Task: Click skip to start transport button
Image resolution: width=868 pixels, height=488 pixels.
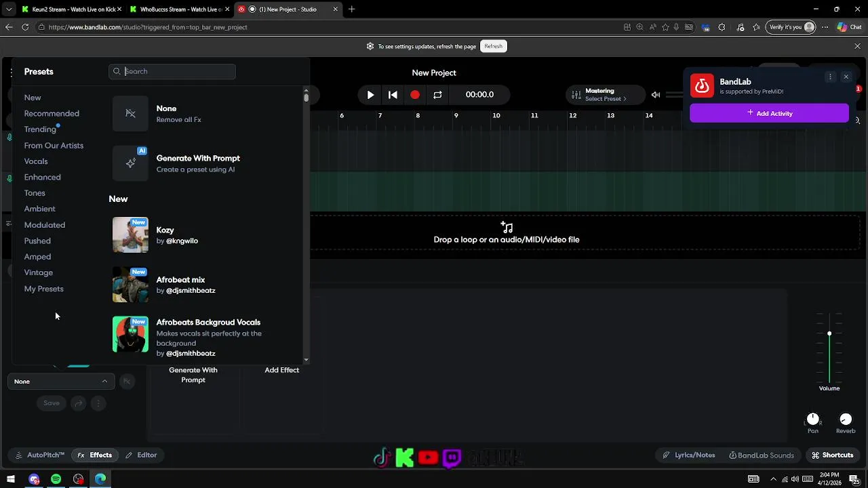Action: pyautogui.click(x=393, y=95)
